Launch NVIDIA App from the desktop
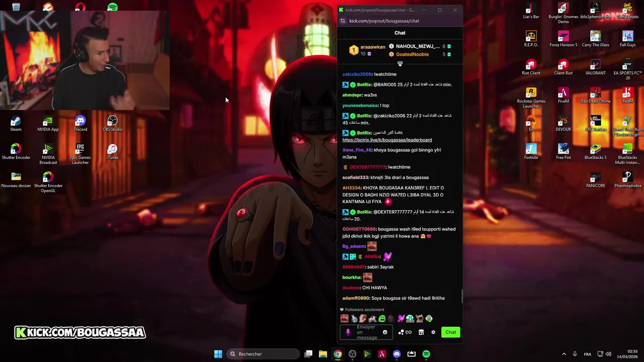 click(x=48, y=124)
